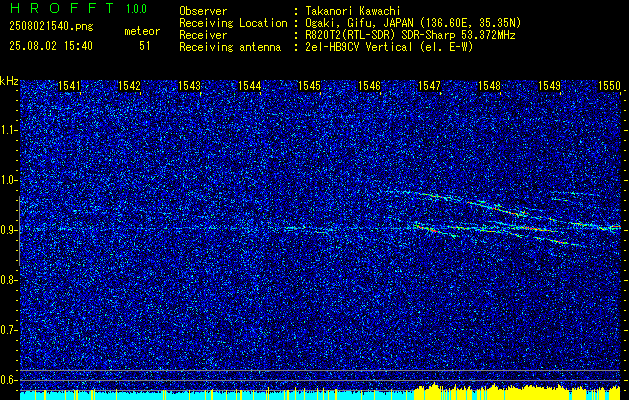The height and width of the screenshot is (400, 629).
Task: Select the antenna text 2el-HB9CV Vertical
Action: (359, 47)
